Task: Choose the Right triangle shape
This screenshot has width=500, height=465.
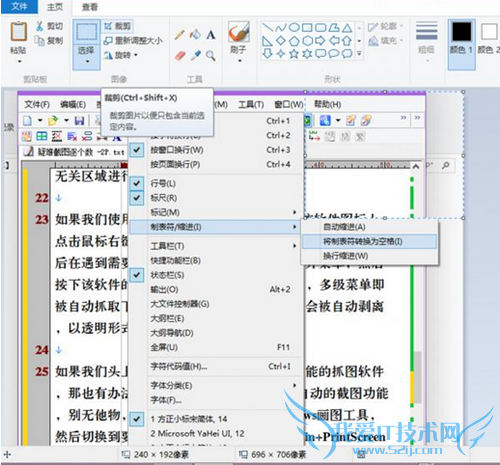Action: click(x=267, y=41)
